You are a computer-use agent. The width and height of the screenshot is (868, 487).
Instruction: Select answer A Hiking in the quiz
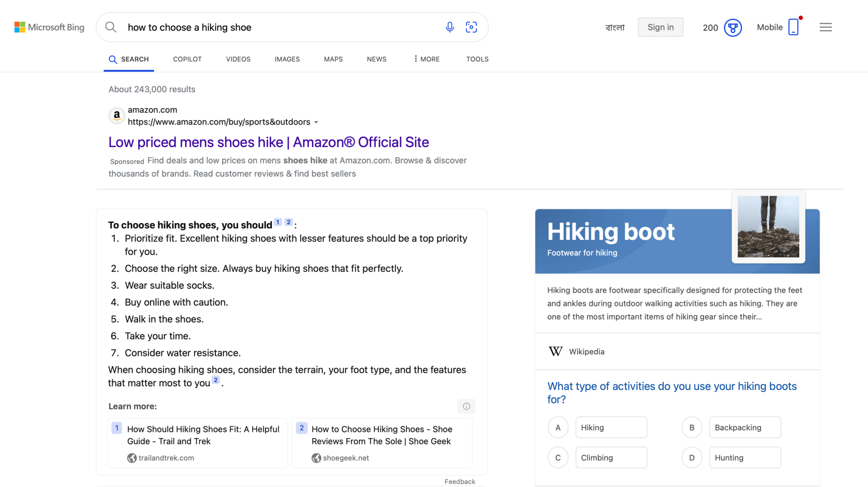point(611,427)
